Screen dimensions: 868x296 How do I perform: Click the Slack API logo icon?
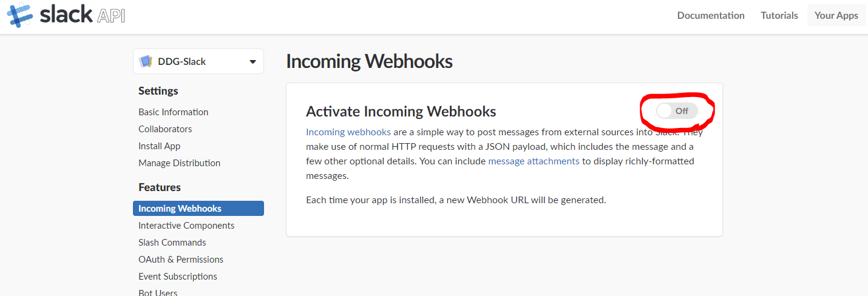tap(20, 15)
